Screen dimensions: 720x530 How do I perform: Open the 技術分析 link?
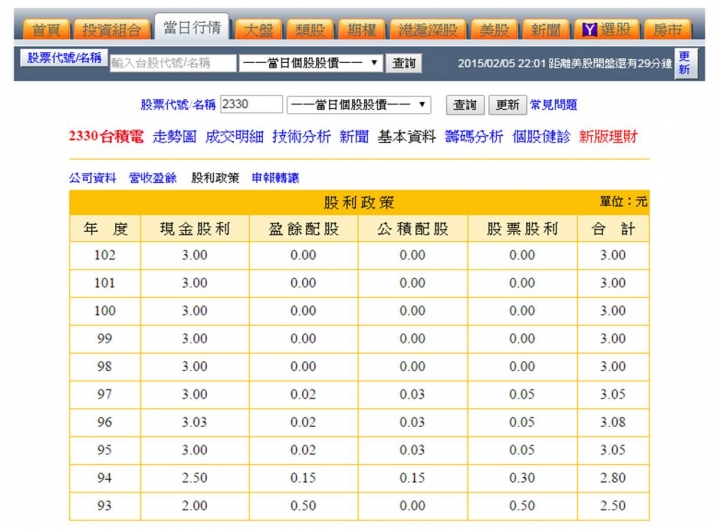(301, 136)
